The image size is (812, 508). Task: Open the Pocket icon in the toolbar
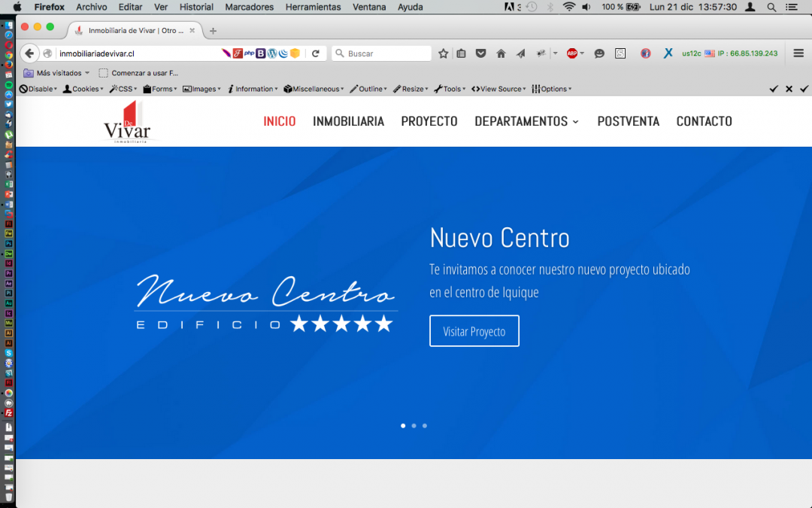pos(480,53)
